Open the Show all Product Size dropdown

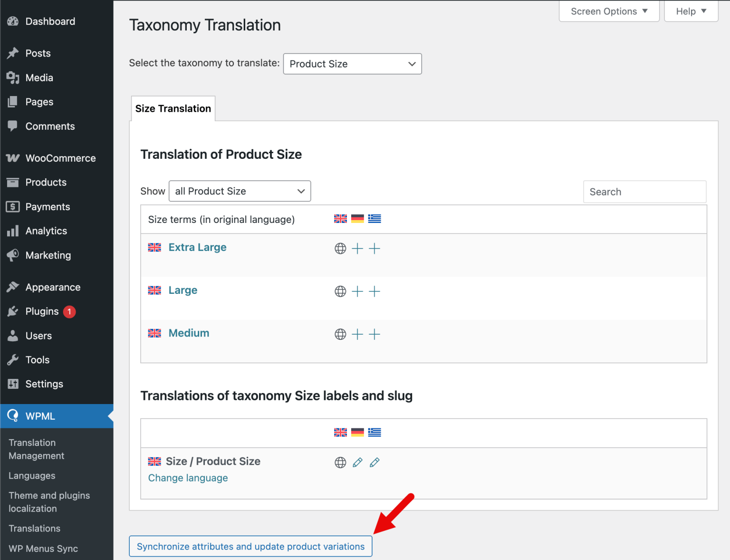click(240, 191)
